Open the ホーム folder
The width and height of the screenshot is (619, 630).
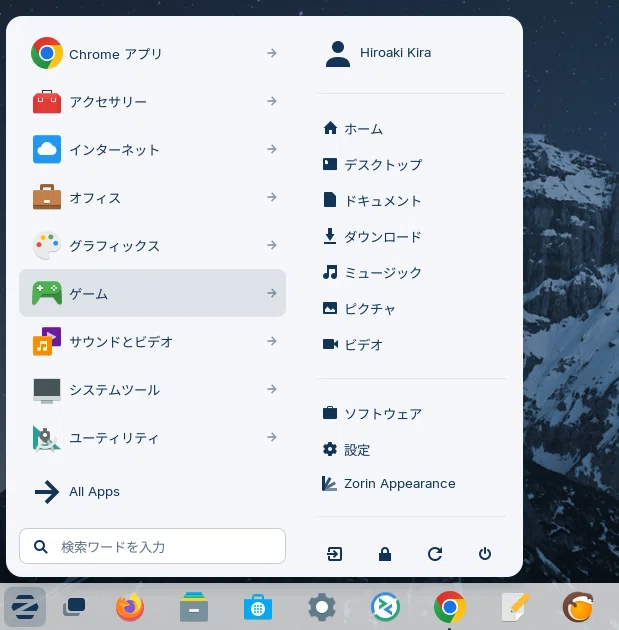pos(411,129)
